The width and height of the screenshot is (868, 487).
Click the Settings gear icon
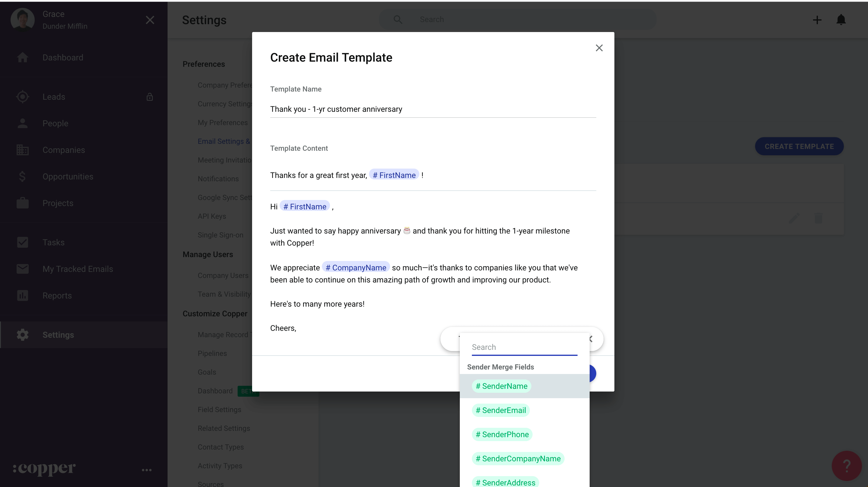point(23,334)
